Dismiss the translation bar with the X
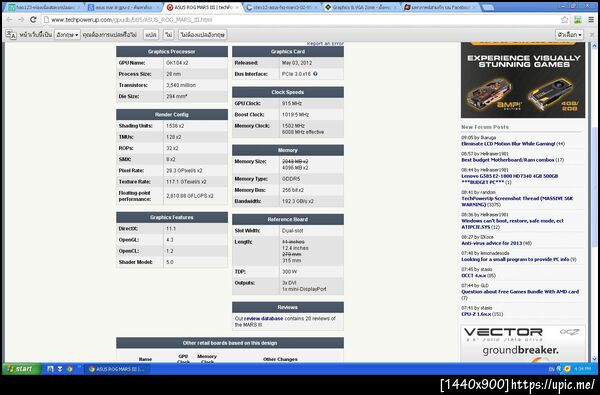 click(592, 35)
